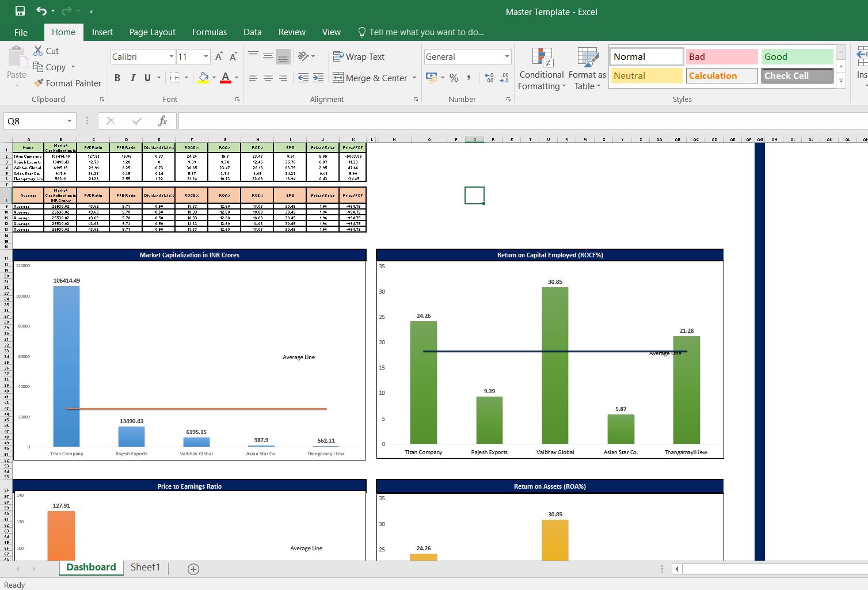This screenshot has width=868, height=590.
Task: Align text to the right
Action: pyautogui.click(x=283, y=78)
